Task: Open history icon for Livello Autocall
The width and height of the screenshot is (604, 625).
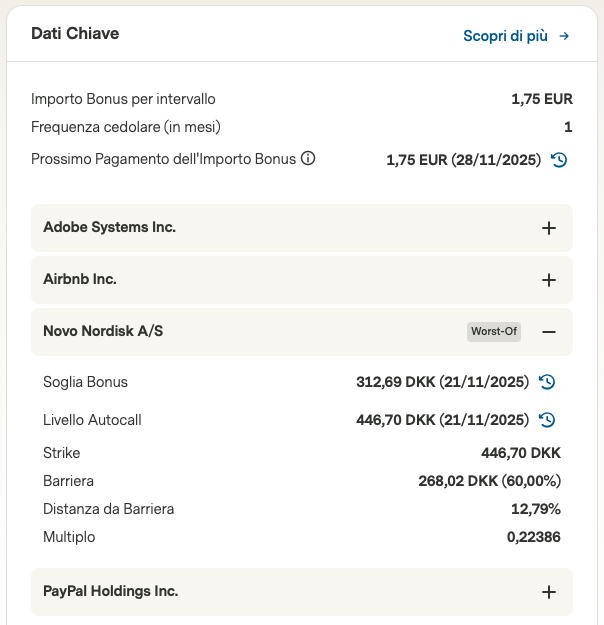Action: pyautogui.click(x=547, y=420)
